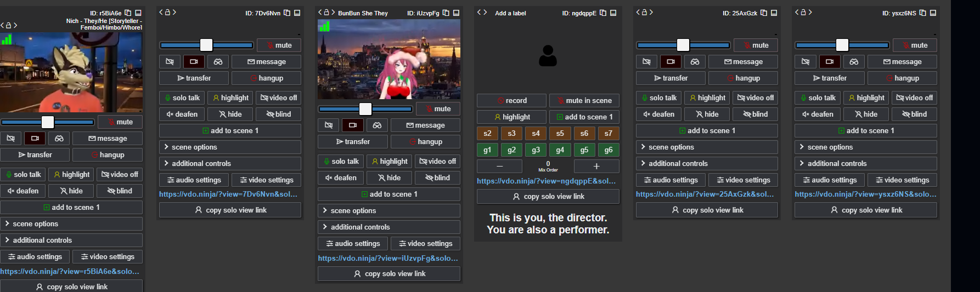980x292 pixels.
Task: Click the right arrow on guest ysxz6NS panel
Action: tap(810, 12)
